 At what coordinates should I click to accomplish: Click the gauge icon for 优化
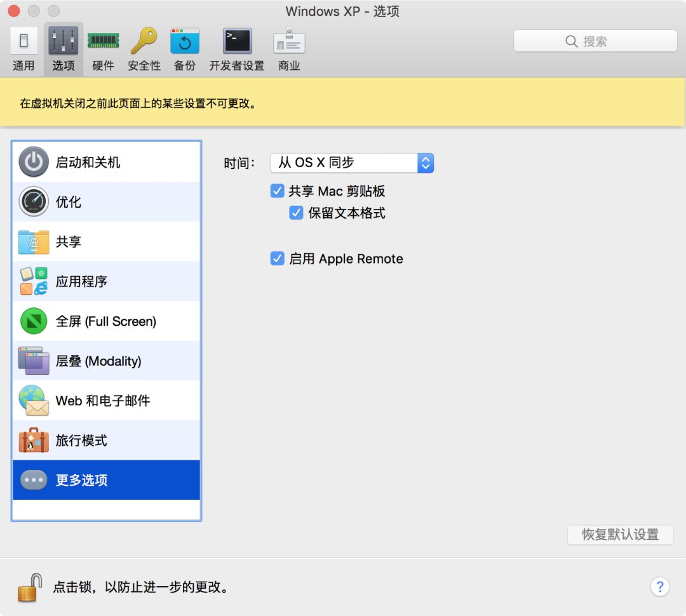coord(34,202)
